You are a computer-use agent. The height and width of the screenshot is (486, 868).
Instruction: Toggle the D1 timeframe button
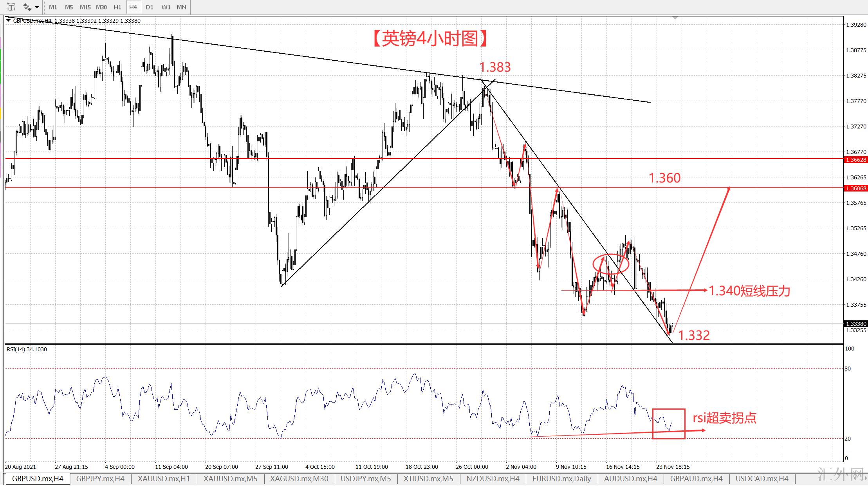(150, 7)
